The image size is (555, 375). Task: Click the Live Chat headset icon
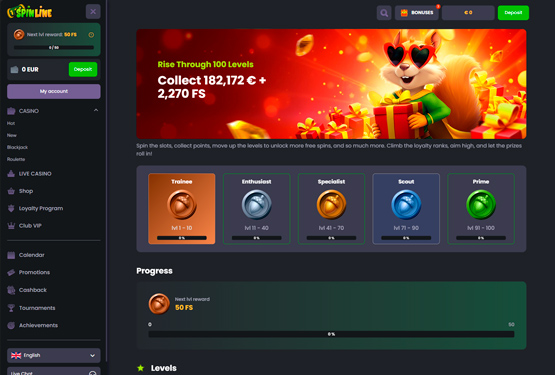point(92,373)
